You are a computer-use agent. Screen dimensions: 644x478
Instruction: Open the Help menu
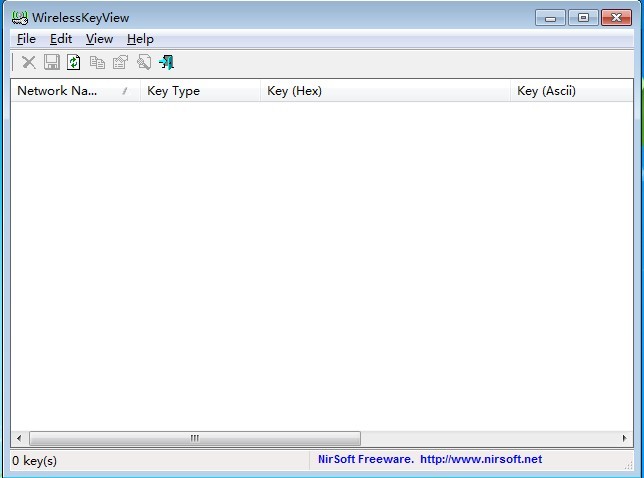140,39
